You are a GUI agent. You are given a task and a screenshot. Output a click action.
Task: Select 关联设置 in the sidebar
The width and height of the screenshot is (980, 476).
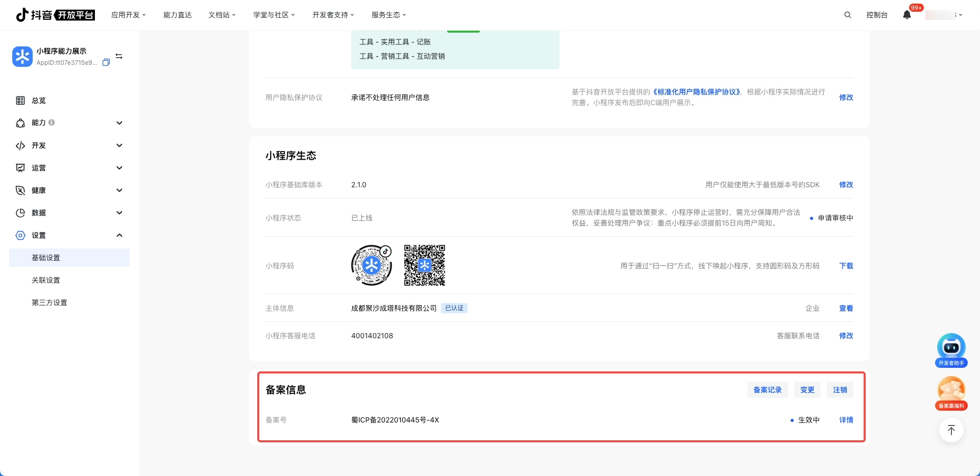[46, 280]
